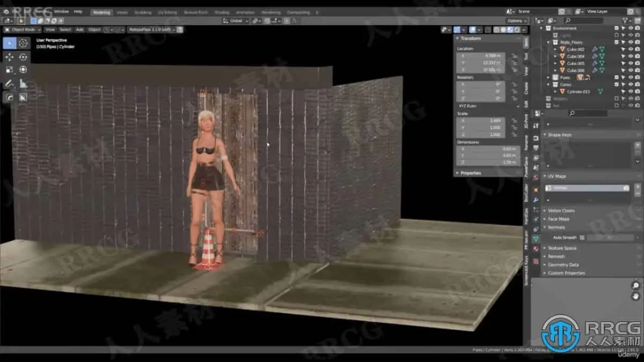Collapse the Walls_Floors collection
The width and height of the screenshot is (644, 362).
pyautogui.click(x=548, y=42)
